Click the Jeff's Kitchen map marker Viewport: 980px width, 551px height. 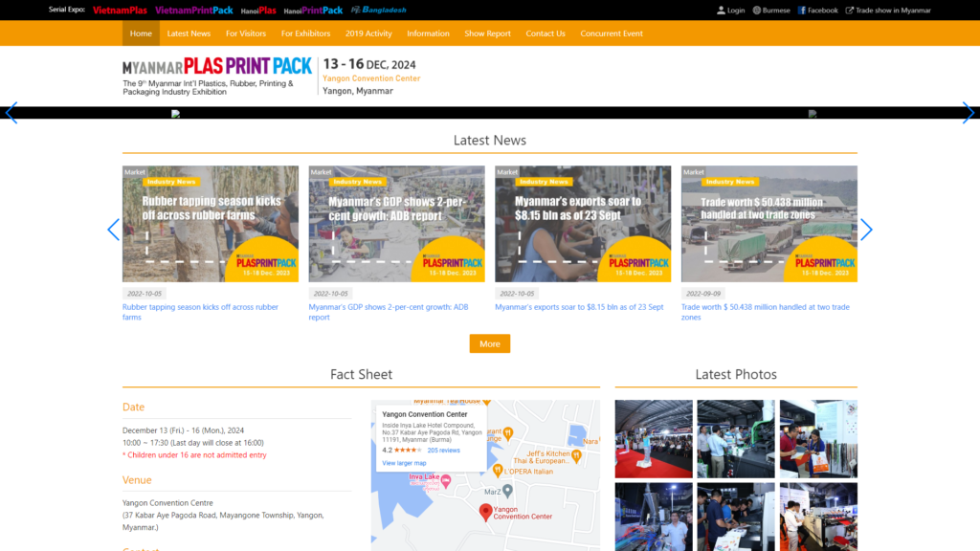pyautogui.click(x=576, y=456)
